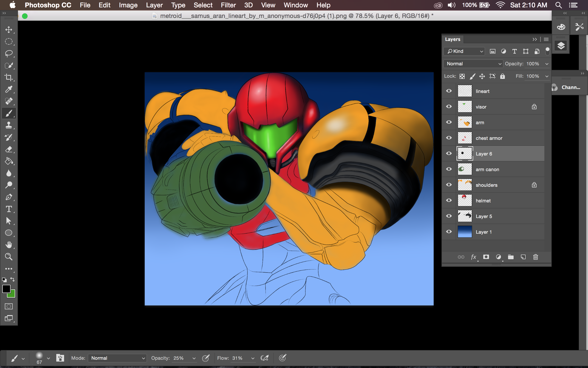Set the green background color swatch
This screenshot has width=588, height=368.
[x=12, y=295]
